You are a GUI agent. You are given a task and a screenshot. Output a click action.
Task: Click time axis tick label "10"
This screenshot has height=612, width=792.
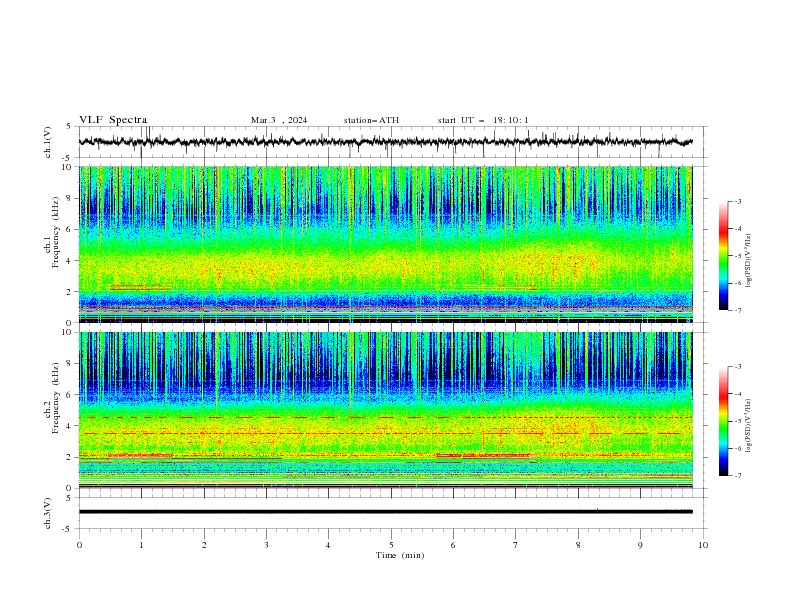point(703,545)
